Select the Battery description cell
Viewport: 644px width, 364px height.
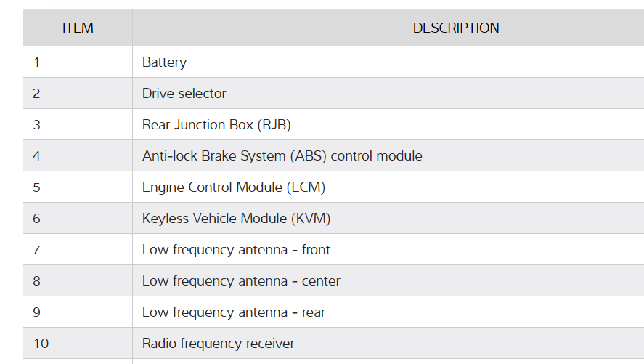point(165,62)
